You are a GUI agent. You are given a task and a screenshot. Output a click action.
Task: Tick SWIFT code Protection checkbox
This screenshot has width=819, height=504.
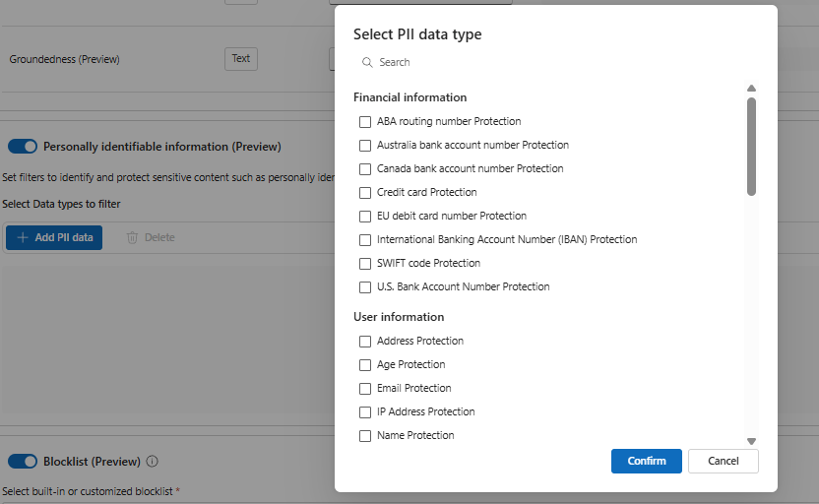click(365, 264)
